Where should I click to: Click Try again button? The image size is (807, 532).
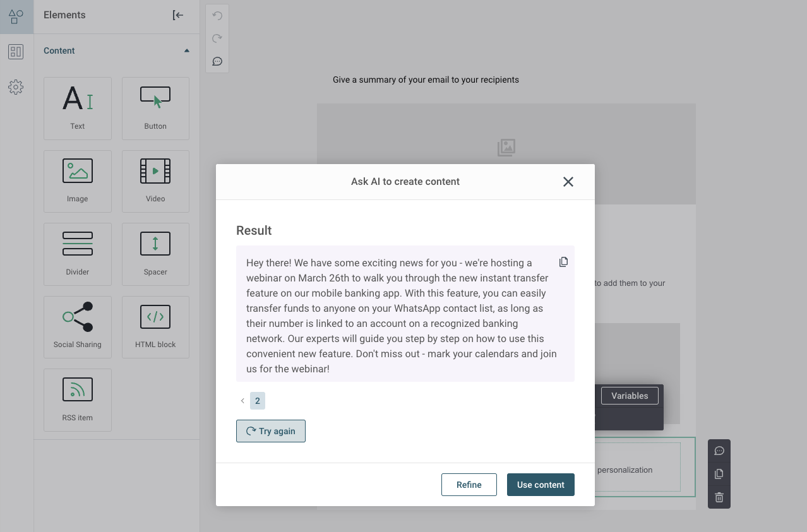click(x=271, y=431)
